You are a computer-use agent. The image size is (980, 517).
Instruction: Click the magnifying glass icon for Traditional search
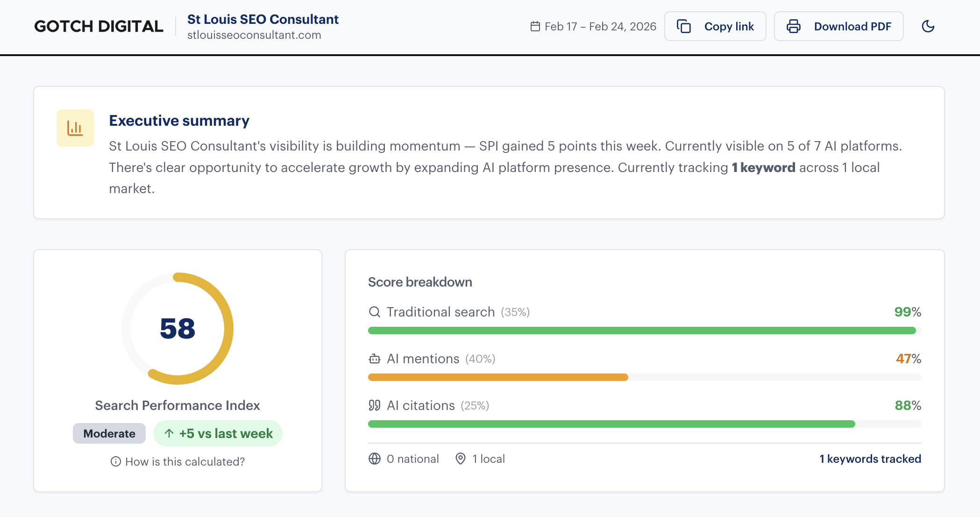pyautogui.click(x=374, y=312)
